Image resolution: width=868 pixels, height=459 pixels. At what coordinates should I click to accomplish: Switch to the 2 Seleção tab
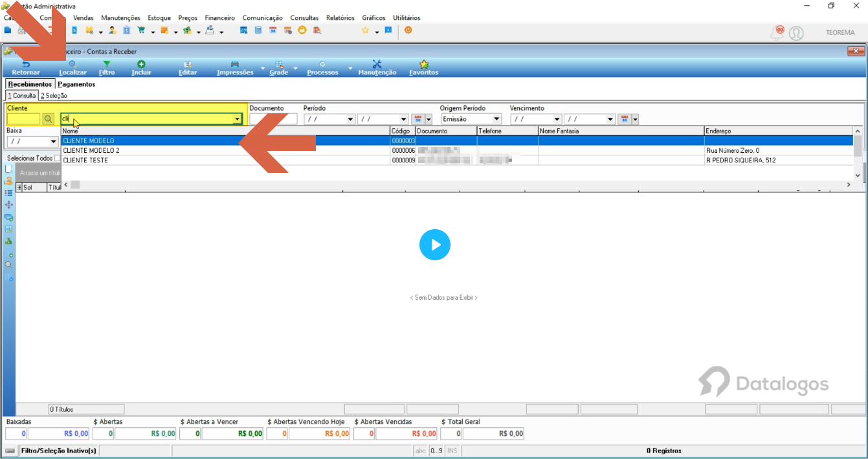[54, 96]
